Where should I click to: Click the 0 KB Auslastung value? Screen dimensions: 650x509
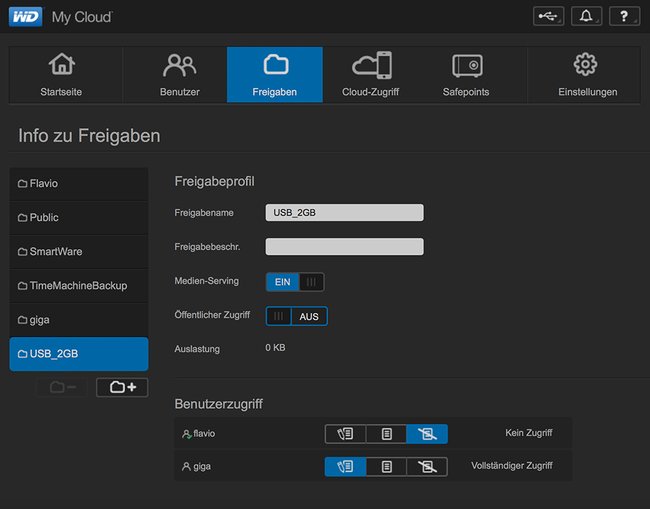pyautogui.click(x=275, y=348)
